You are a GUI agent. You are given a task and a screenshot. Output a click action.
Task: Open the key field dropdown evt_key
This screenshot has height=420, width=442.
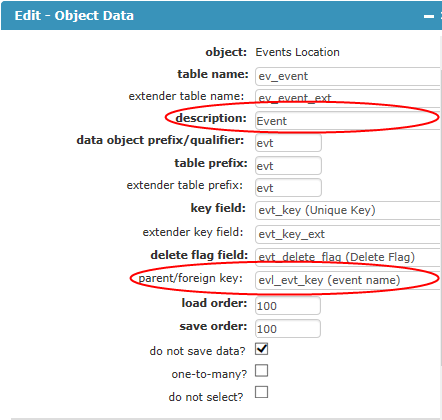pos(348,210)
